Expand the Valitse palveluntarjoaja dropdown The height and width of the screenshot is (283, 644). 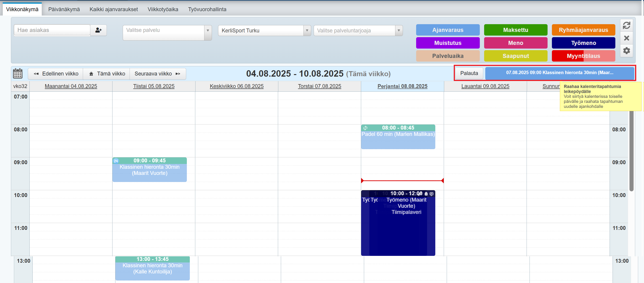pos(399,31)
